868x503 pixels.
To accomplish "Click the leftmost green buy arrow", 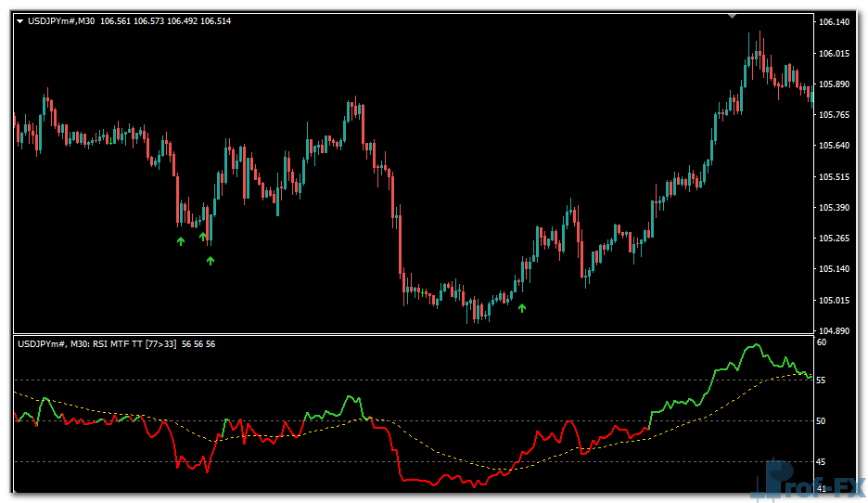I will [181, 241].
